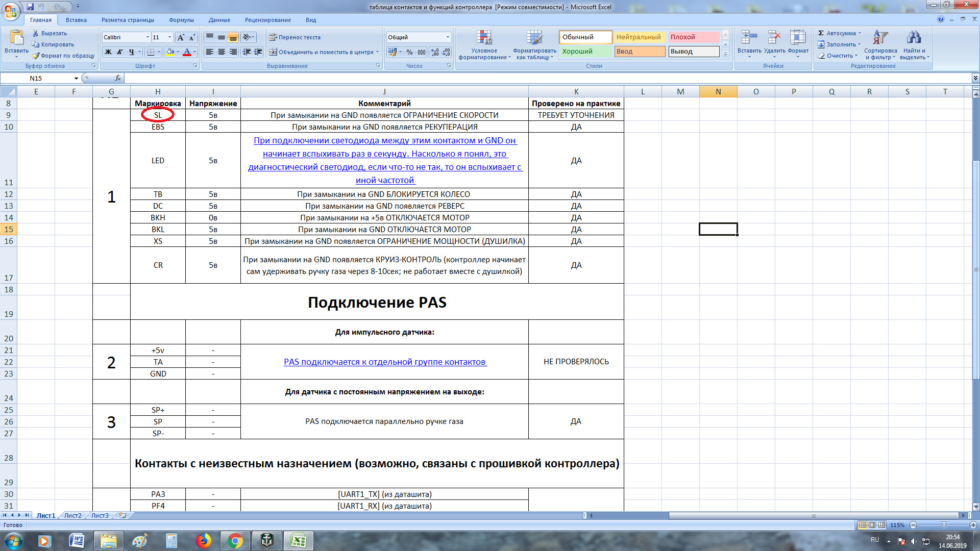Viewport: 980px width, 551px height.
Task: Click link PAS подключается к отдельной группе контактов
Action: 385,362
